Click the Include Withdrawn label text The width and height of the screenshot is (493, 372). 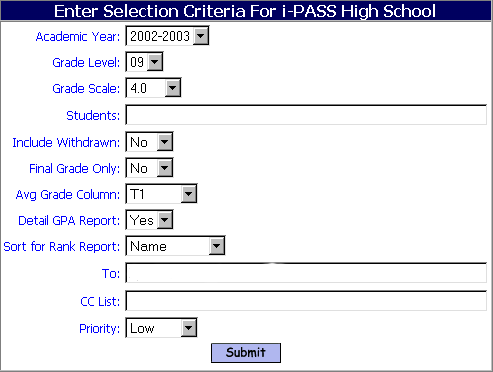(x=66, y=143)
